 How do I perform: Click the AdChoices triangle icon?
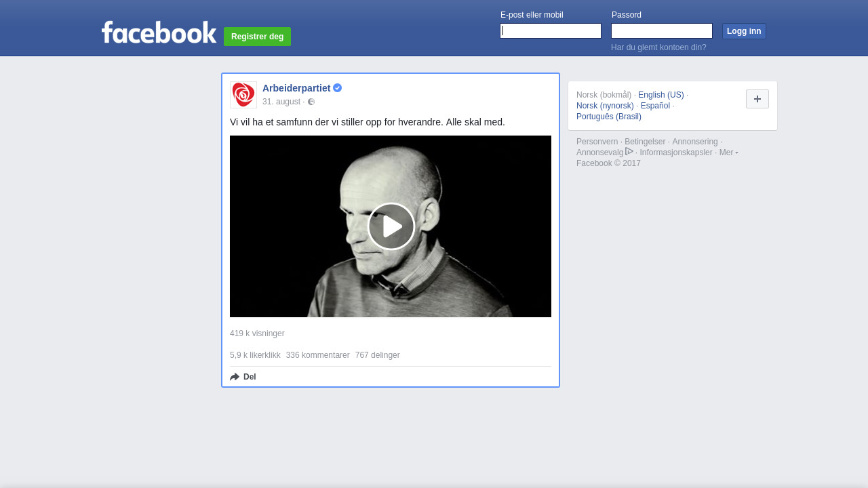[629, 151]
